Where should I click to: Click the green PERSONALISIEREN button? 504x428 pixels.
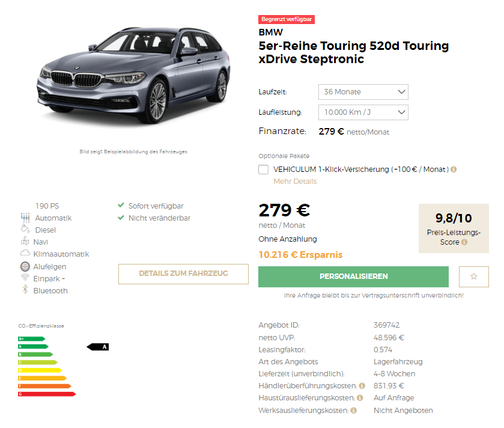(x=353, y=277)
